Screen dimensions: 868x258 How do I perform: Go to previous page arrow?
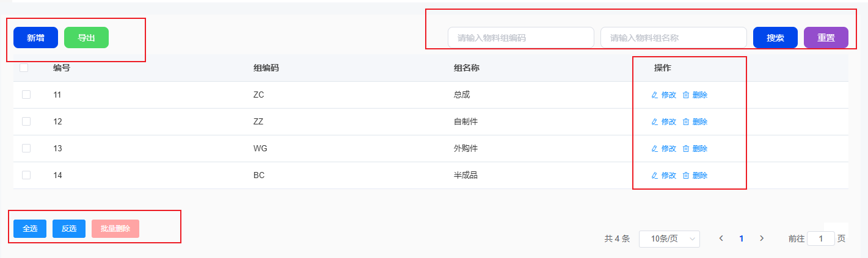click(x=721, y=238)
